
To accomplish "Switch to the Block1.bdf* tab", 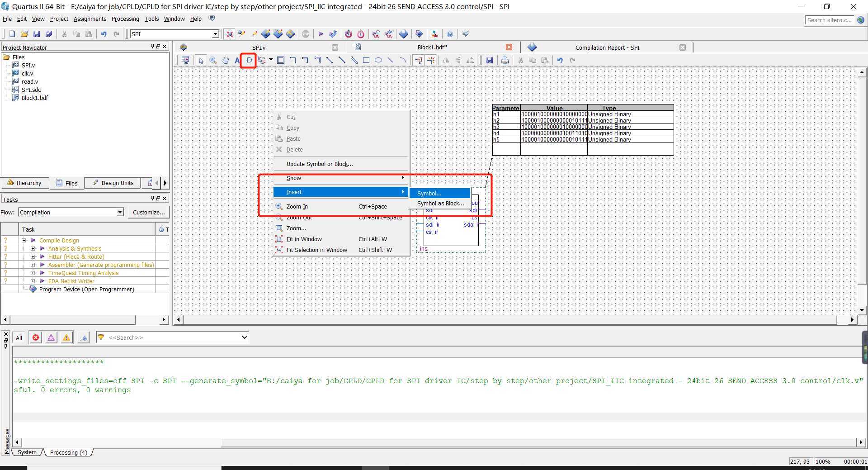I will tap(432, 47).
